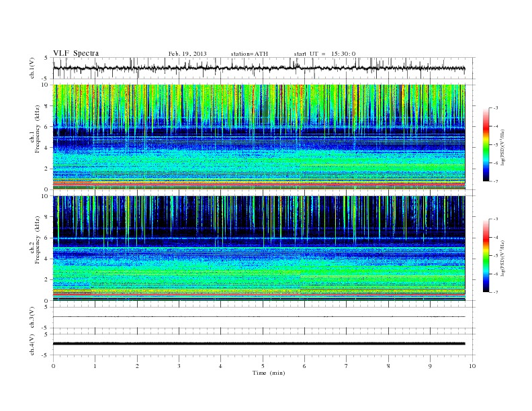Click the "3" tick on the time axis
The height and width of the screenshot is (411, 532).
click(x=179, y=366)
